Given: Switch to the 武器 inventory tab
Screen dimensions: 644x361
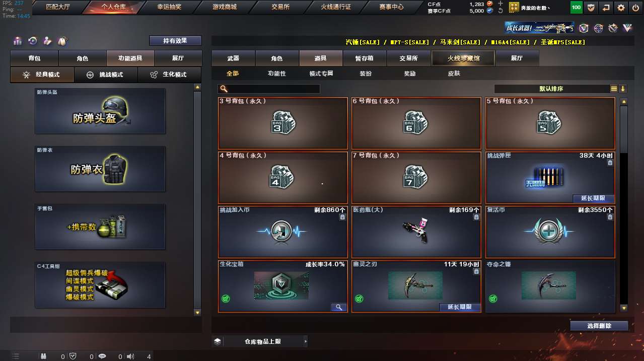Looking at the screenshot, I should tap(233, 58).
